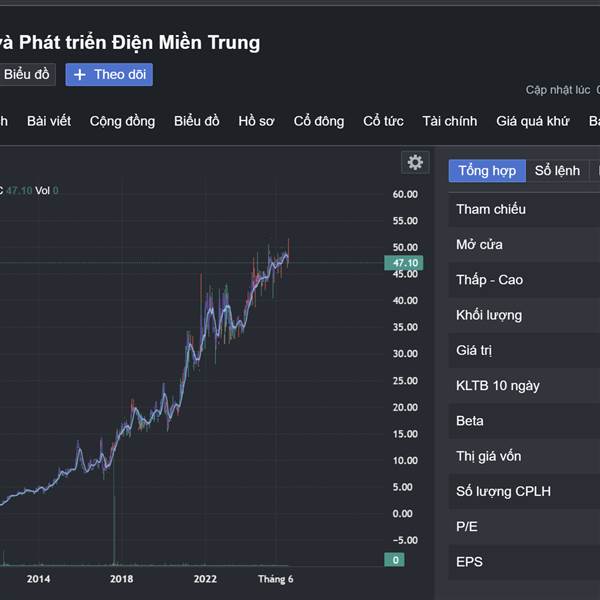Click the volume value tag on price axis
This screenshot has width=600, height=600.
tap(396, 560)
